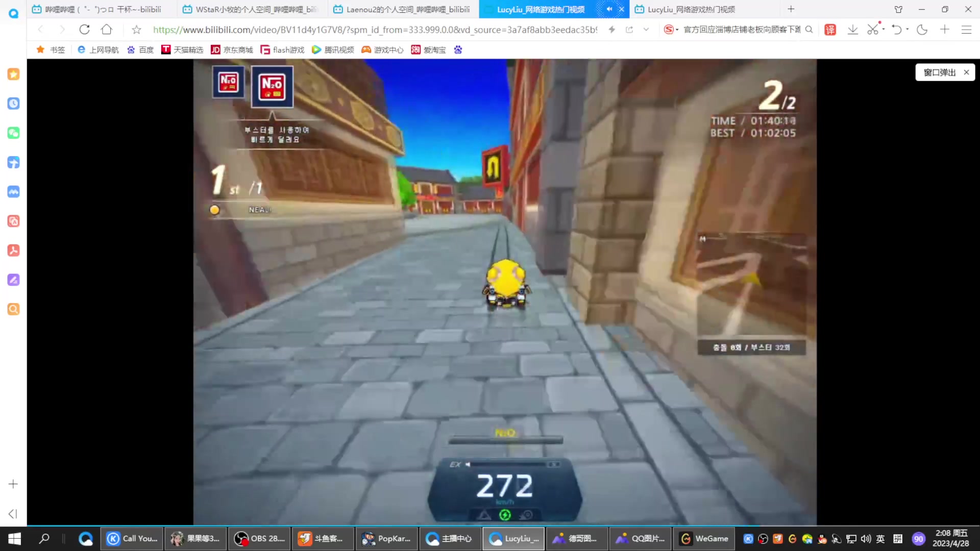The width and height of the screenshot is (980, 551).
Task: Click the undo closed tab icon
Action: [896, 30]
